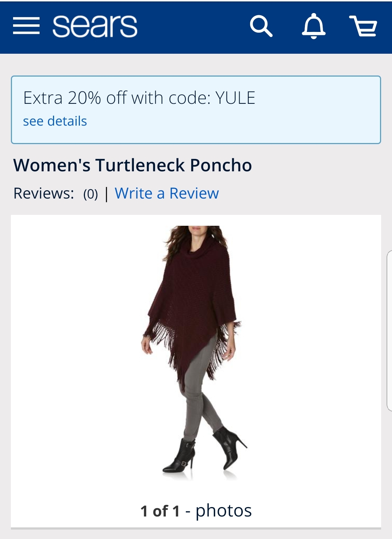Click the gray bar beneath photos counter
The image size is (392, 539).
pyautogui.click(x=196, y=528)
